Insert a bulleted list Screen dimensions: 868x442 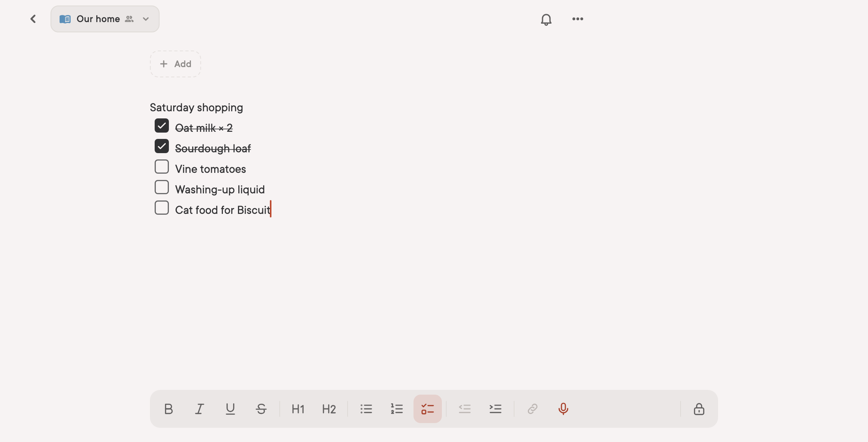(x=366, y=409)
